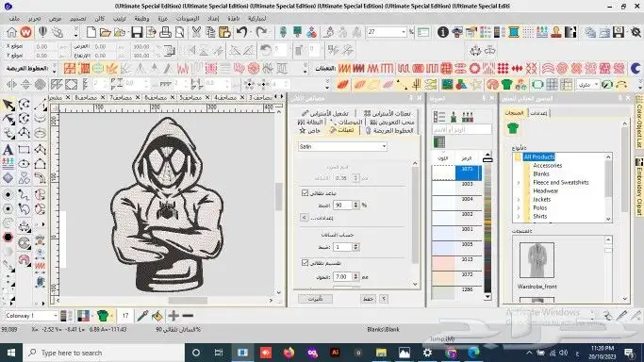This screenshot has width=644, height=362.
Task: Click the Print icon in the toolbar
Action: tap(165, 32)
